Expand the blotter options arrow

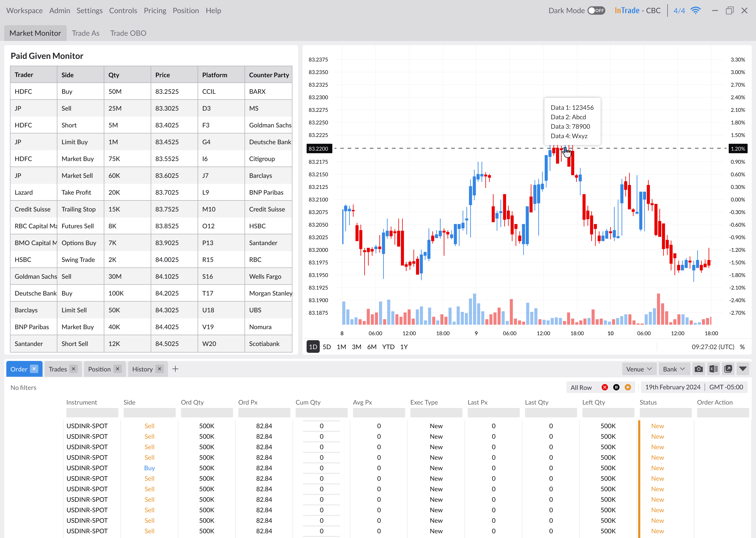tap(743, 369)
